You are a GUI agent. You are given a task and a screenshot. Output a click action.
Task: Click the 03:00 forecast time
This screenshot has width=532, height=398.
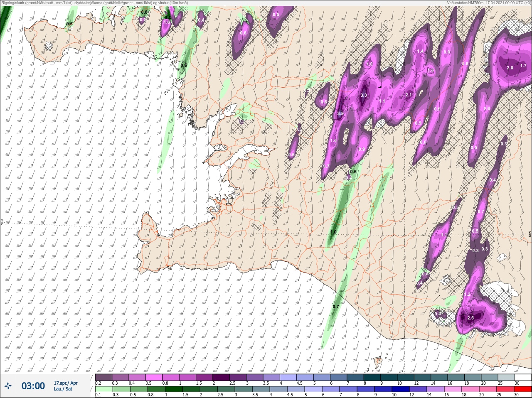33,386
